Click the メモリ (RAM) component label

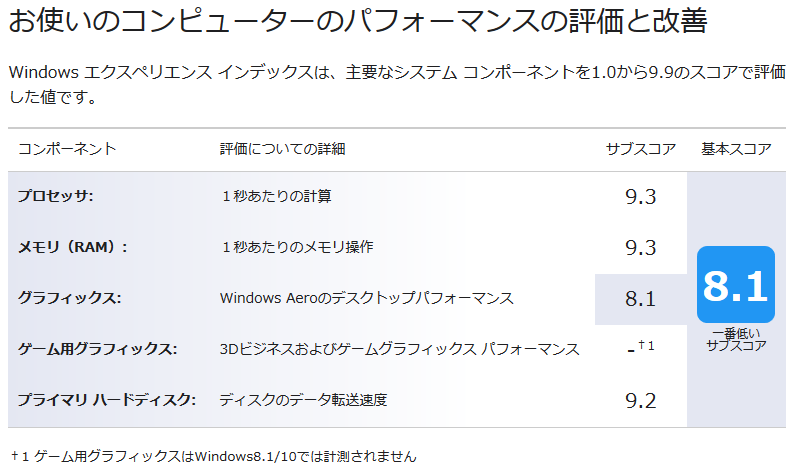click(73, 247)
